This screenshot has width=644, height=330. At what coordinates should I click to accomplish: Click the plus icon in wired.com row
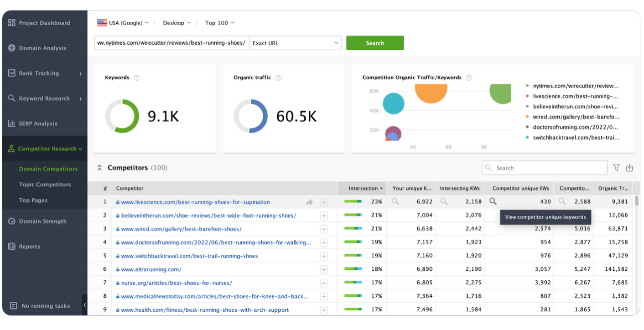(x=324, y=229)
